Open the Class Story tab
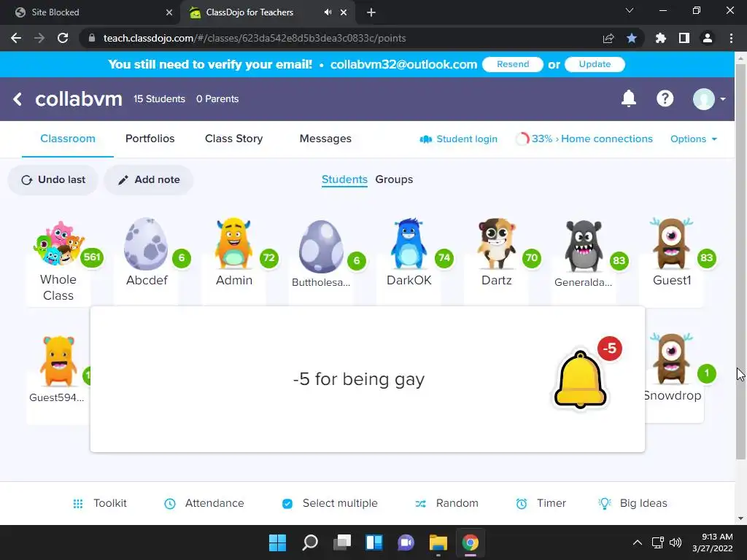 pyautogui.click(x=234, y=139)
